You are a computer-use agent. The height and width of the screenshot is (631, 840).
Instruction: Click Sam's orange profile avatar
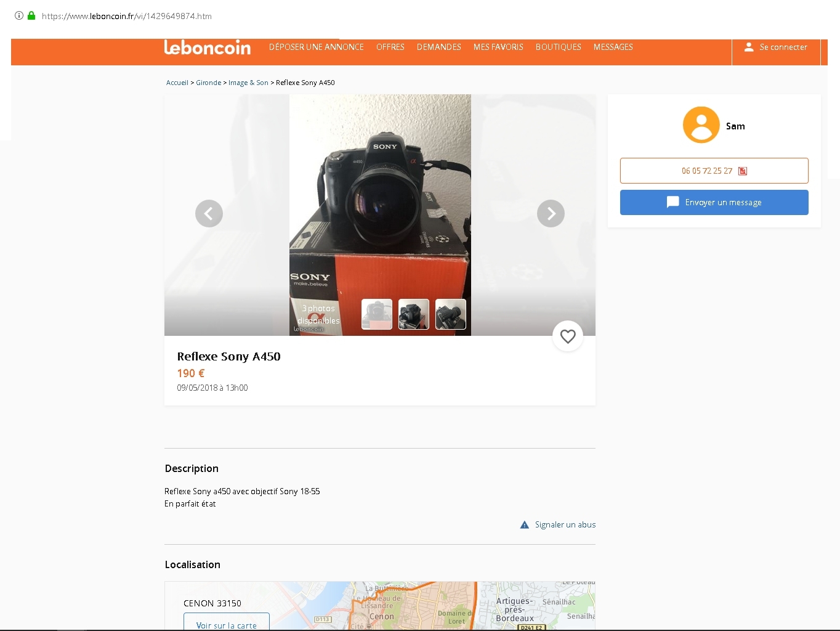701,125
